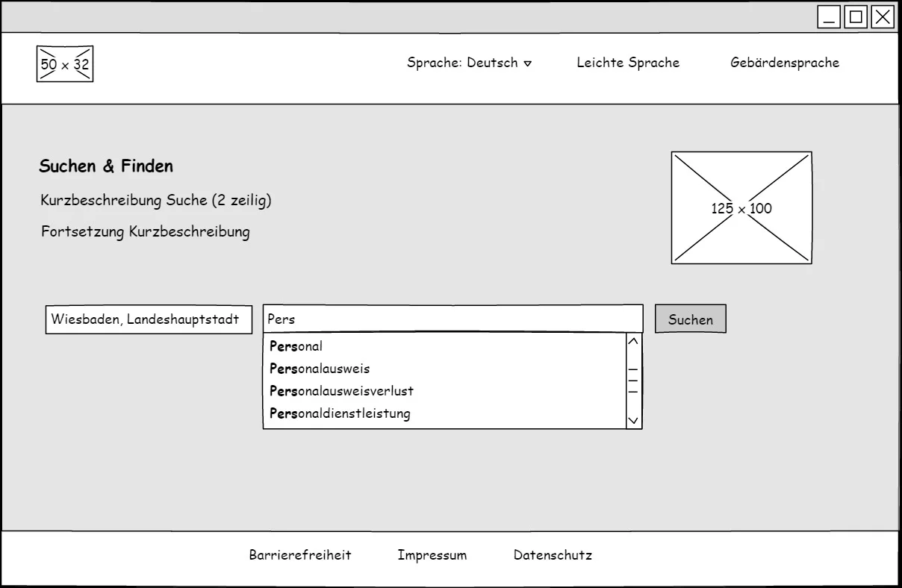Minimize the window
The height and width of the screenshot is (588, 902).
(x=829, y=17)
